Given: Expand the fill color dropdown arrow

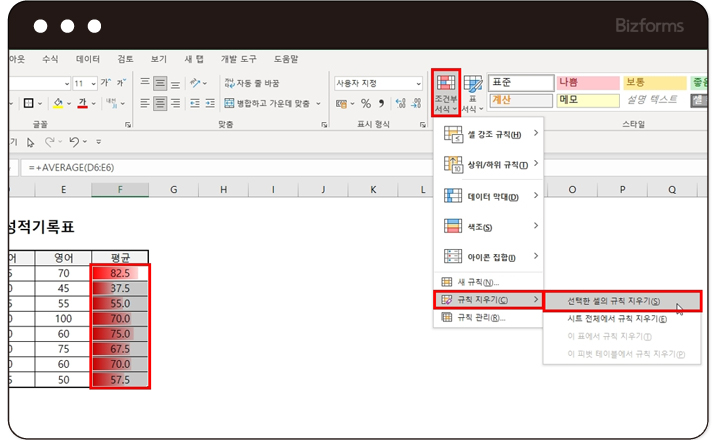Looking at the screenshot, I should [x=69, y=104].
